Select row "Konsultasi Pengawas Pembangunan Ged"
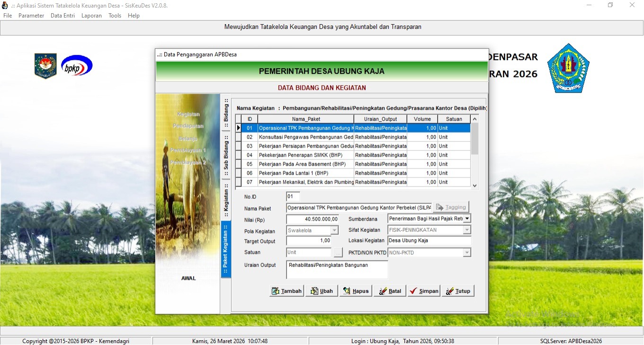The width and height of the screenshot is (644, 345). [353, 137]
